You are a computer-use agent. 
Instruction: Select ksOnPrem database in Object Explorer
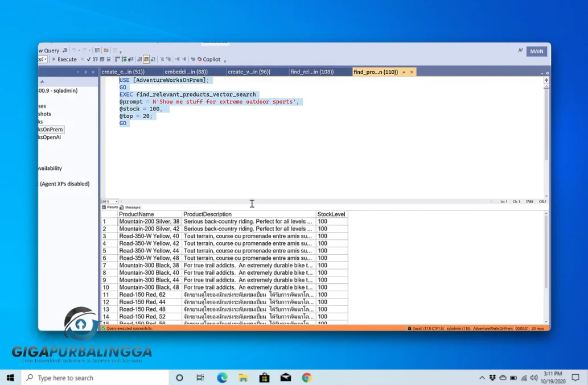click(x=51, y=130)
